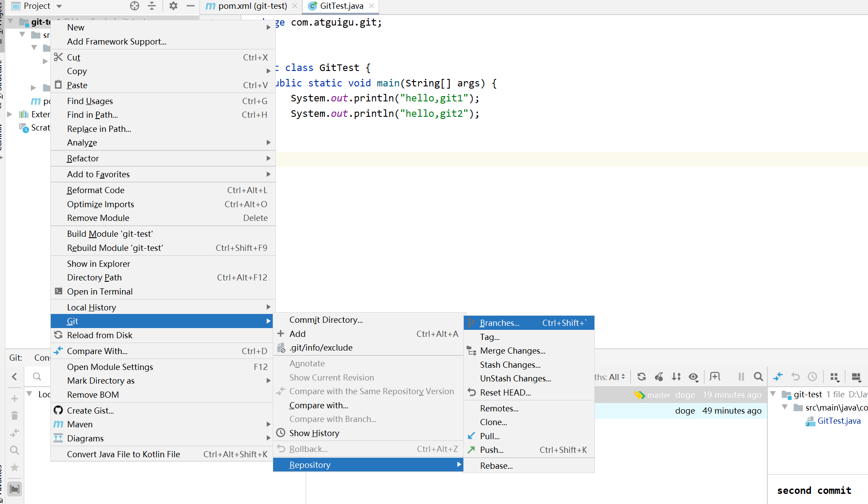This screenshot has width=868, height=504.
Task: Open GitTest.java in changed files list
Action: tap(839, 421)
